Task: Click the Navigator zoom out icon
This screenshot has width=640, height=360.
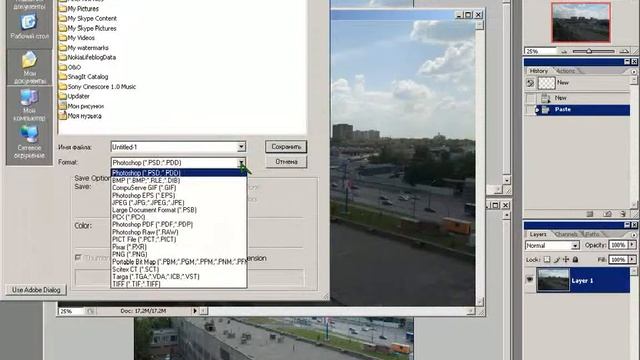Action: (x=565, y=51)
